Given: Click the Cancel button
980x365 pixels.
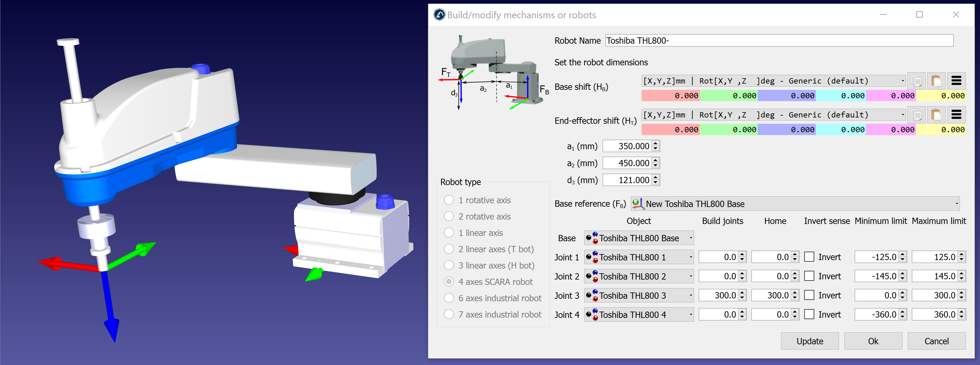Looking at the screenshot, I should point(937,341).
